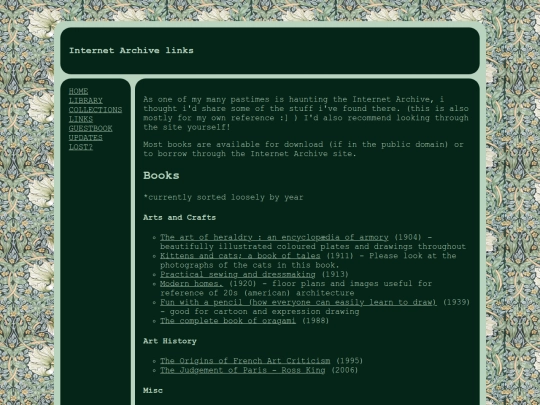Click the 'Misc' subheading

(x=153, y=391)
